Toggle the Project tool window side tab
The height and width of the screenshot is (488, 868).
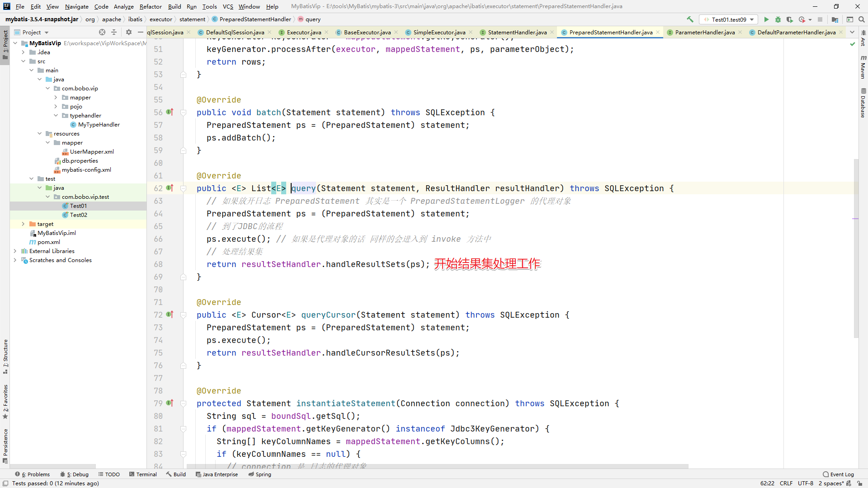[x=5, y=45]
